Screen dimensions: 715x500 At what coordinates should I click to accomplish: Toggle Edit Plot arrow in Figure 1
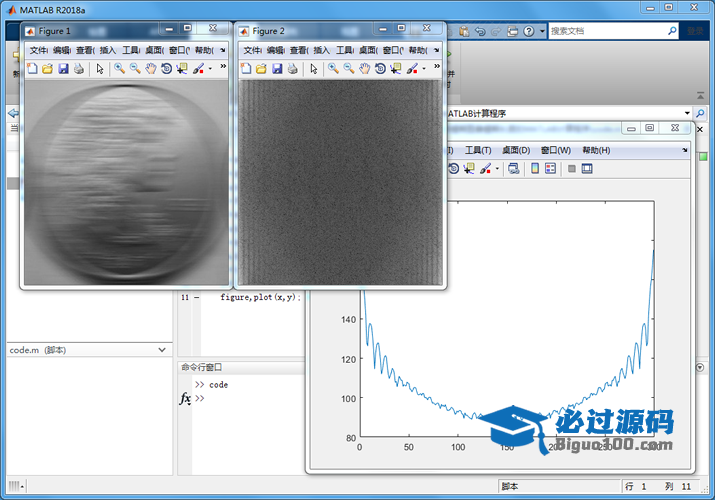point(99,69)
